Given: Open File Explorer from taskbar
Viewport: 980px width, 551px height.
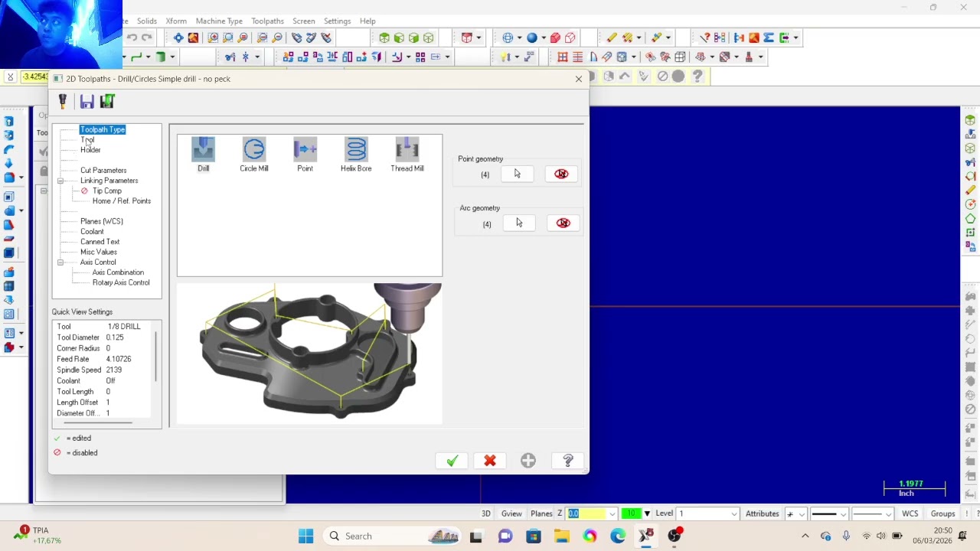Looking at the screenshot, I should 561,536.
